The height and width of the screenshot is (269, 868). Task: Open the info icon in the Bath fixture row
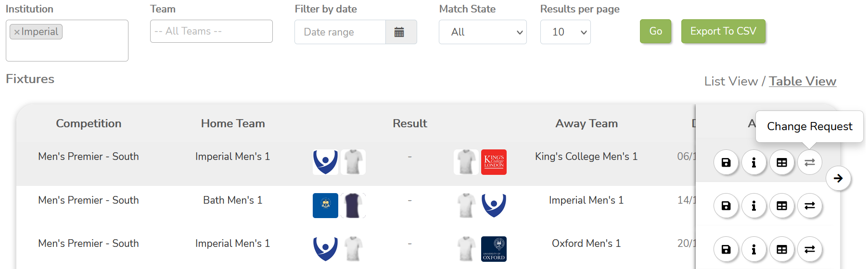pos(753,206)
